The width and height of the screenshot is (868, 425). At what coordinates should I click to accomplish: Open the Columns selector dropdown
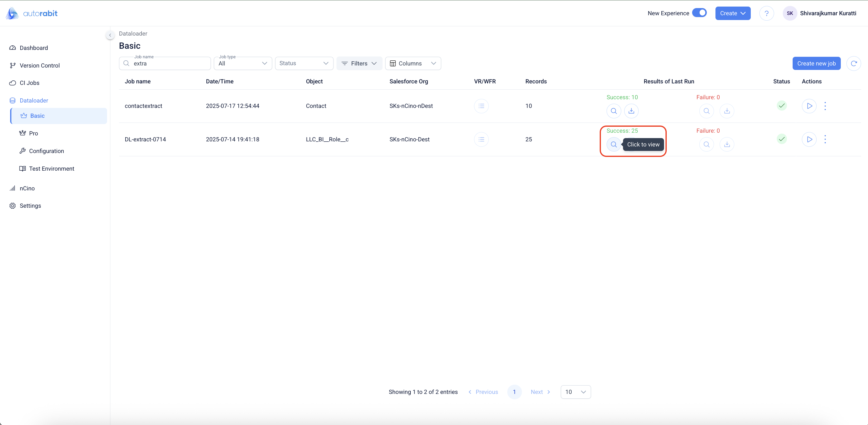(413, 63)
